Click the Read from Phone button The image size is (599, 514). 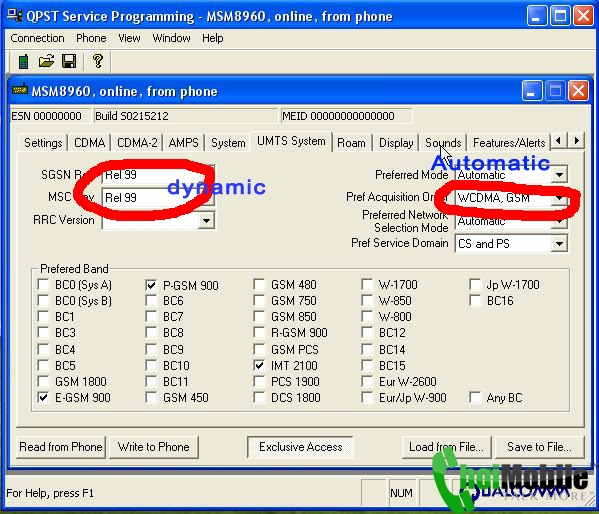[x=61, y=447]
